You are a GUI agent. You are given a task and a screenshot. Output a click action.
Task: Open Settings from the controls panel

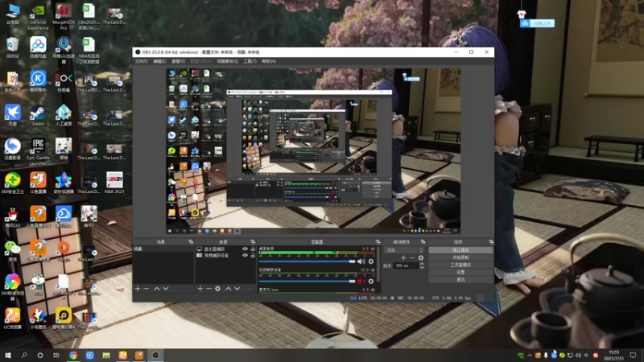460,272
